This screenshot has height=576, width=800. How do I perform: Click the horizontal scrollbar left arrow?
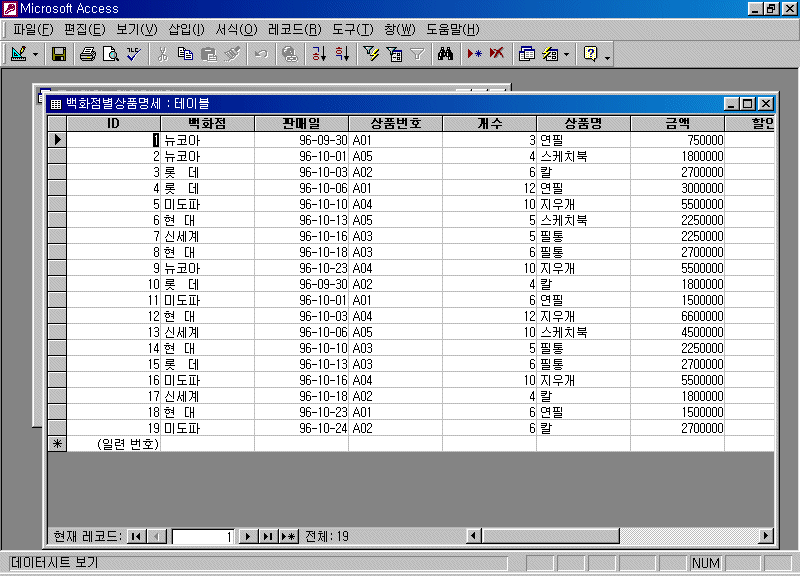point(473,536)
